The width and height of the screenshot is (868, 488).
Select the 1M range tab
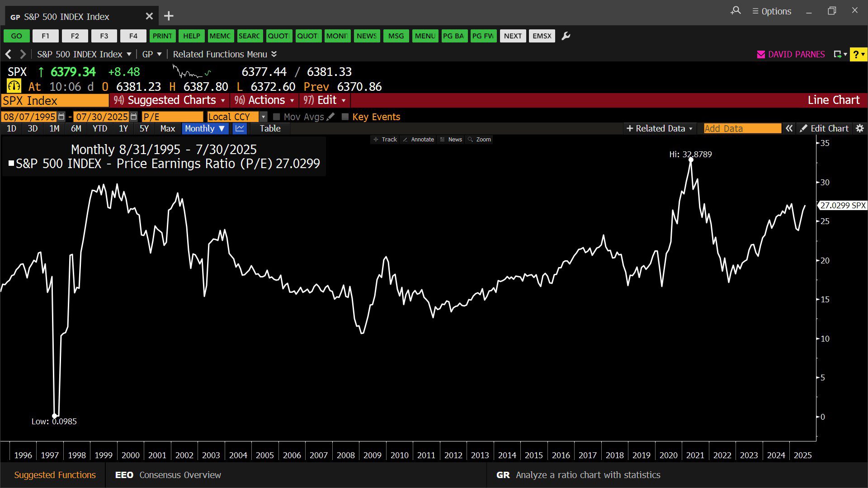(54, 128)
